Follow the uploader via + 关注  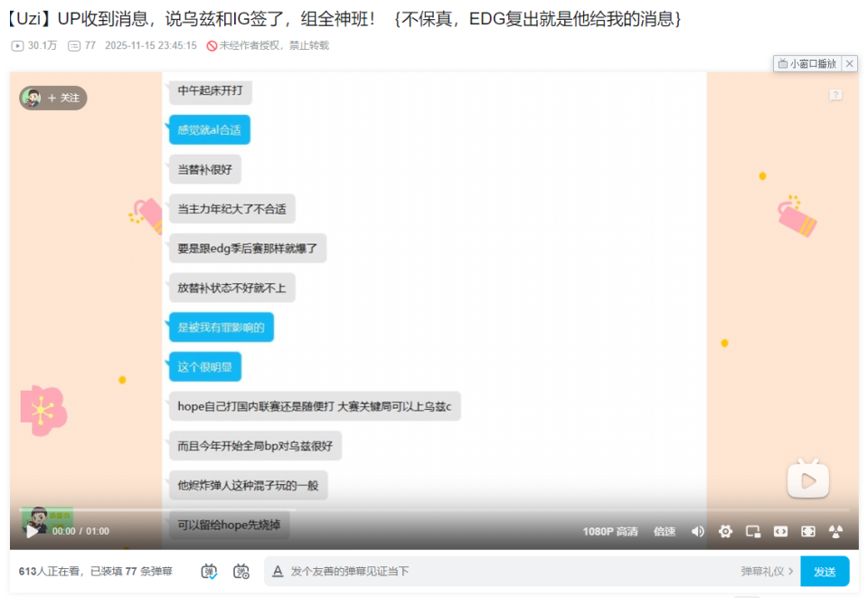pos(63,98)
